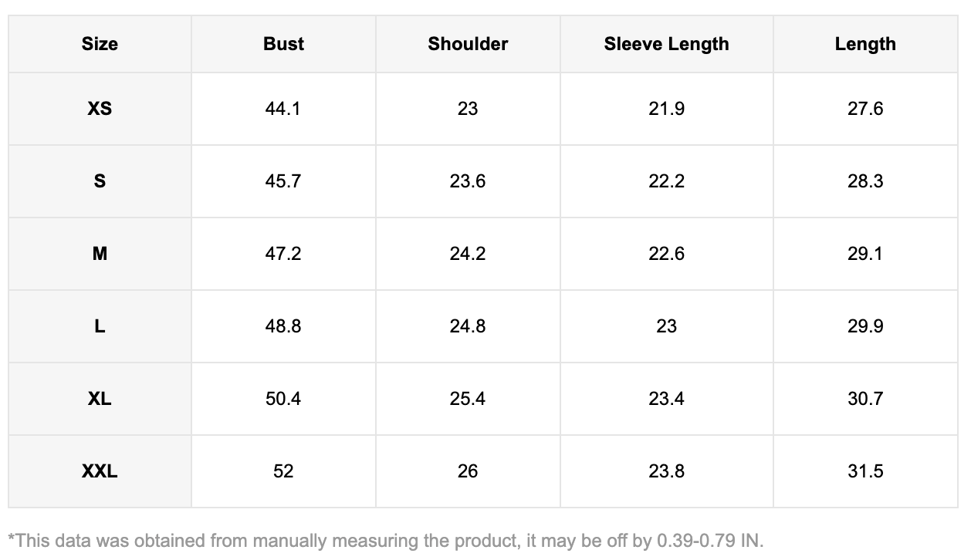This screenshot has width=971, height=560.
Task: Click the Shoulder column header
Action: point(468,44)
